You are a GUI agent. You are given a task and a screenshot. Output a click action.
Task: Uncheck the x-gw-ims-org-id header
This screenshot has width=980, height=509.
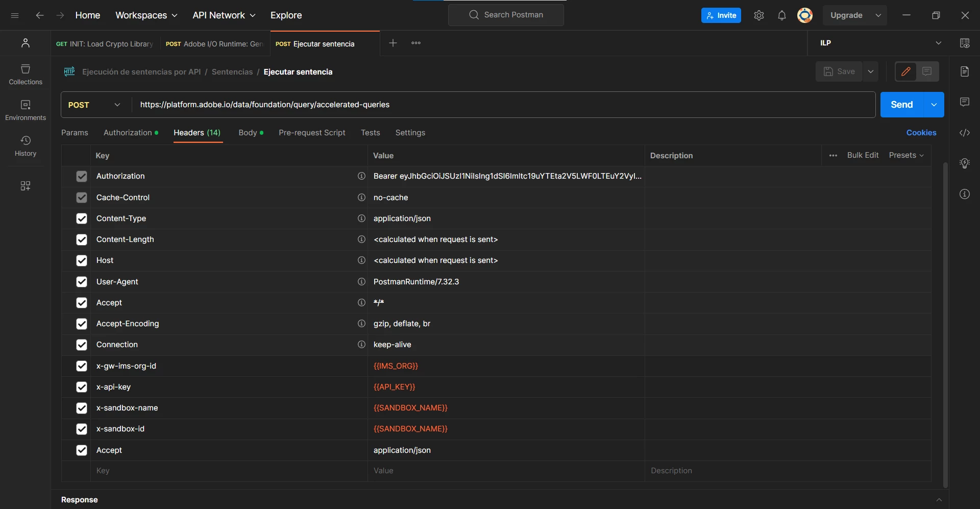(82, 366)
